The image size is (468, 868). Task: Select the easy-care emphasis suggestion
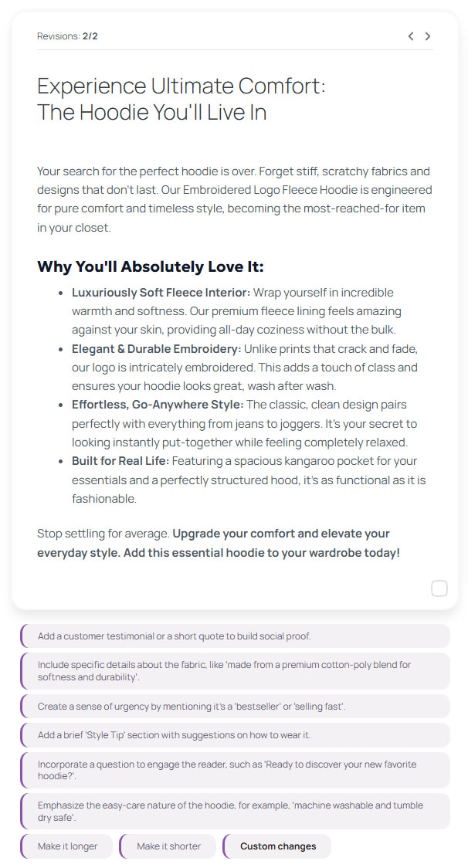click(x=235, y=811)
